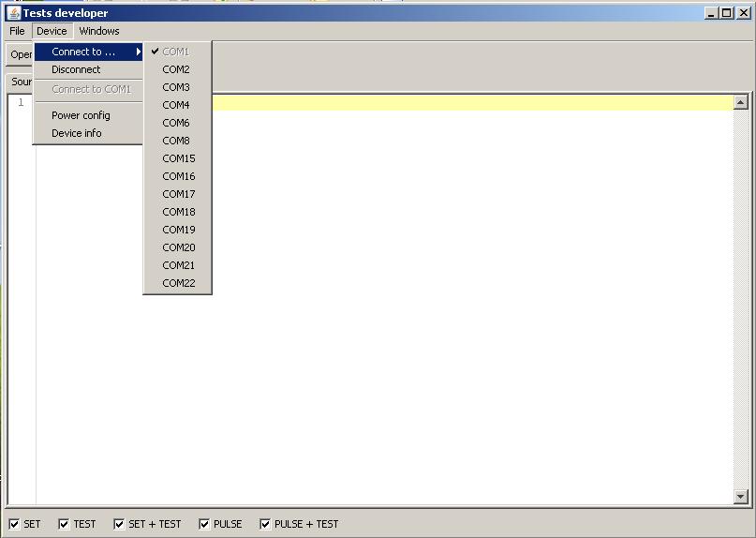This screenshot has height=538, width=756.
Task: Uncheck the SET checkbox
Action: [14, 524]
